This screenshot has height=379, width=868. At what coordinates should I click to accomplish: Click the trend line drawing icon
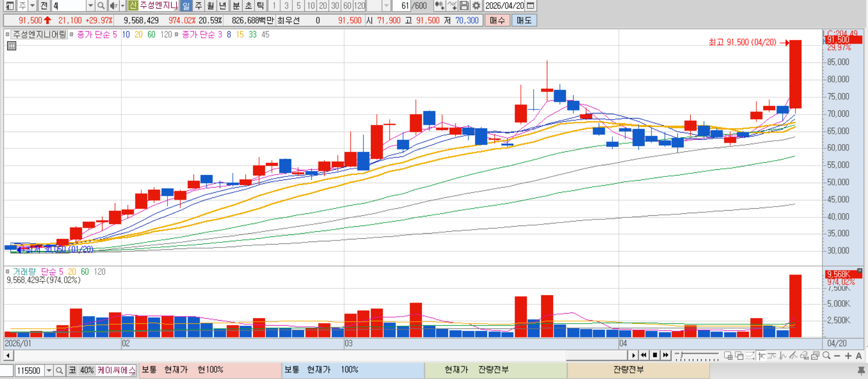[x=793, y=355]
